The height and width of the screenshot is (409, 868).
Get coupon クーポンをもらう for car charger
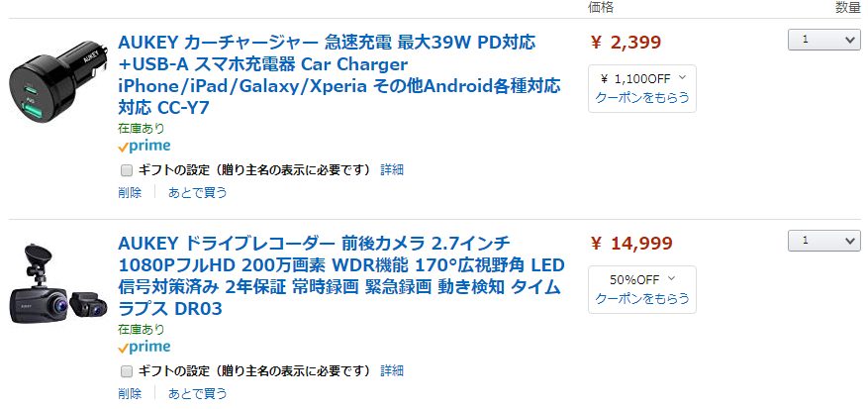click(x=642, y=98)
